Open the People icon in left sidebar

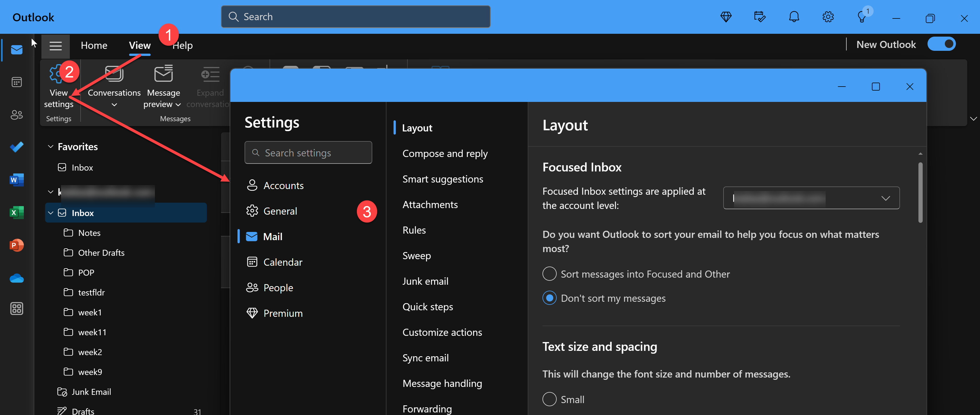(16, 115)
